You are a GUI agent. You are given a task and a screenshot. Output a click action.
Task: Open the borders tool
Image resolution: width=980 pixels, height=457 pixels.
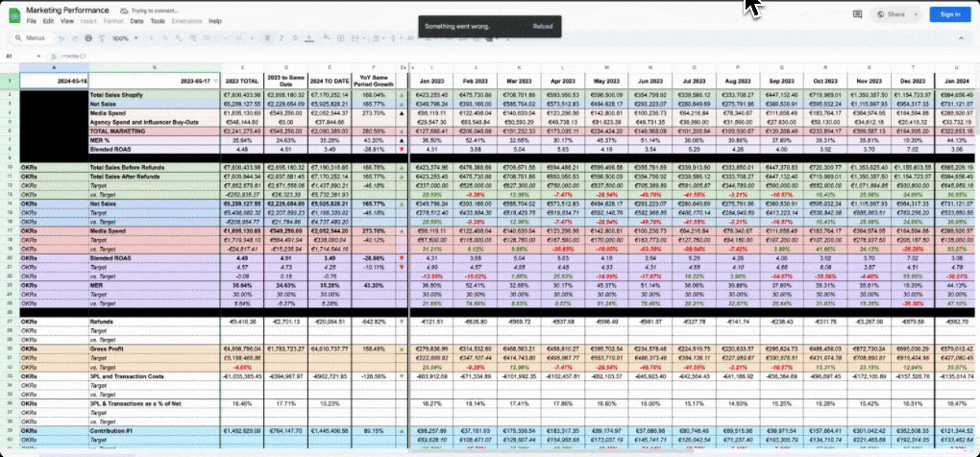tap(340, 38)
